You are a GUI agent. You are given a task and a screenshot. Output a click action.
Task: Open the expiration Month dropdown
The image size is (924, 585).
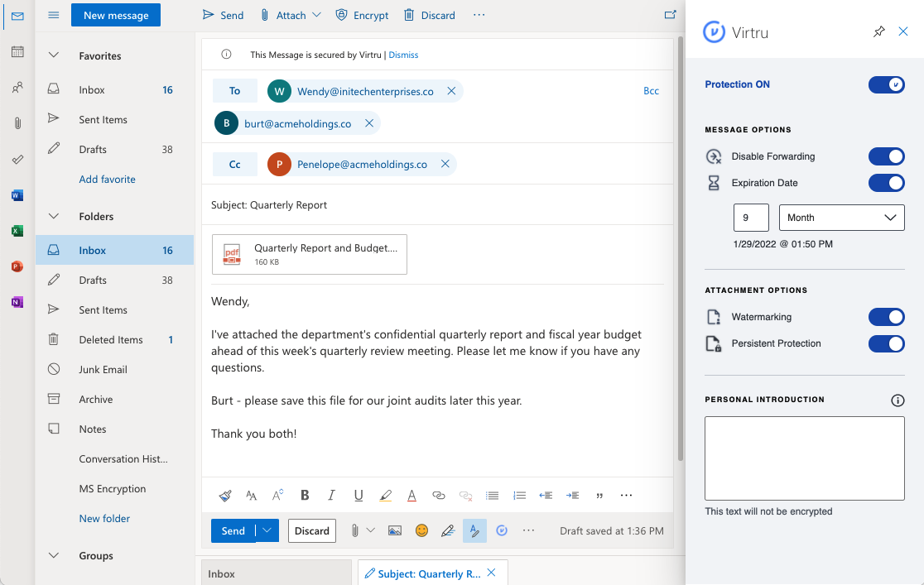pyautogui.click(x=841, y=218)
